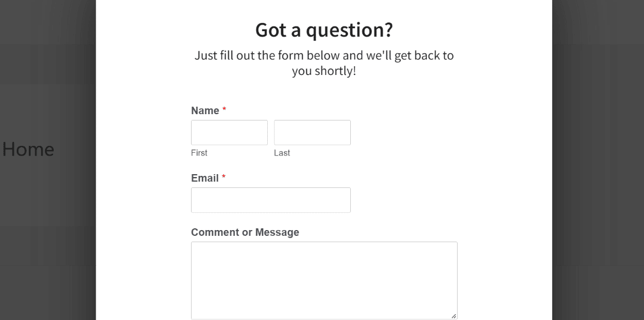
Task: Click the you shortly! text line
Action: [324, 71]
